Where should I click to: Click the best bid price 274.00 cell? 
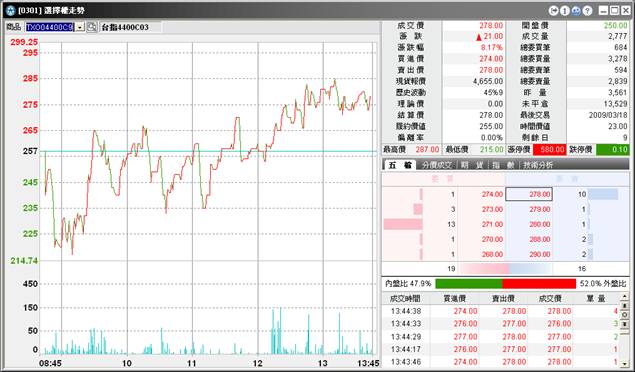[482, 194]
